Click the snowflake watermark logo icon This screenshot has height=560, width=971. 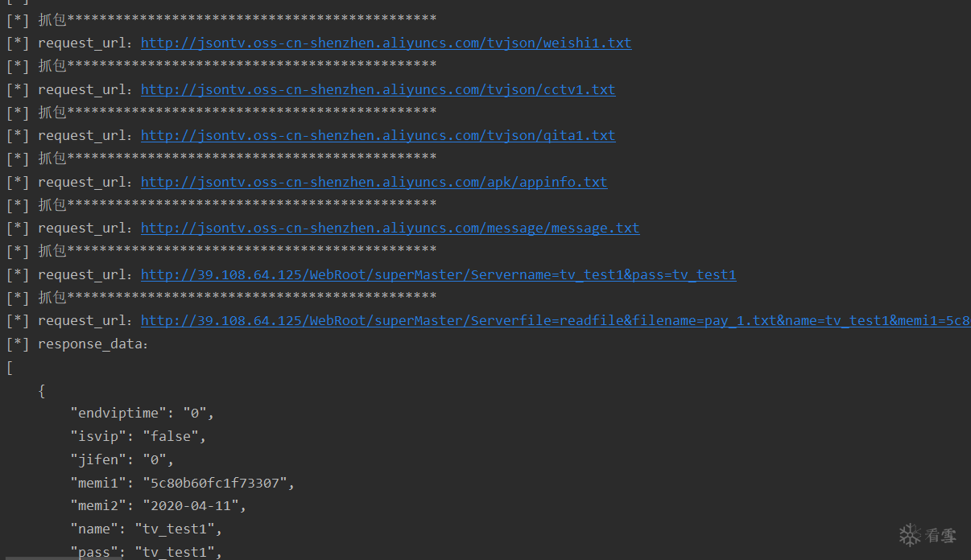pos(910,534)
